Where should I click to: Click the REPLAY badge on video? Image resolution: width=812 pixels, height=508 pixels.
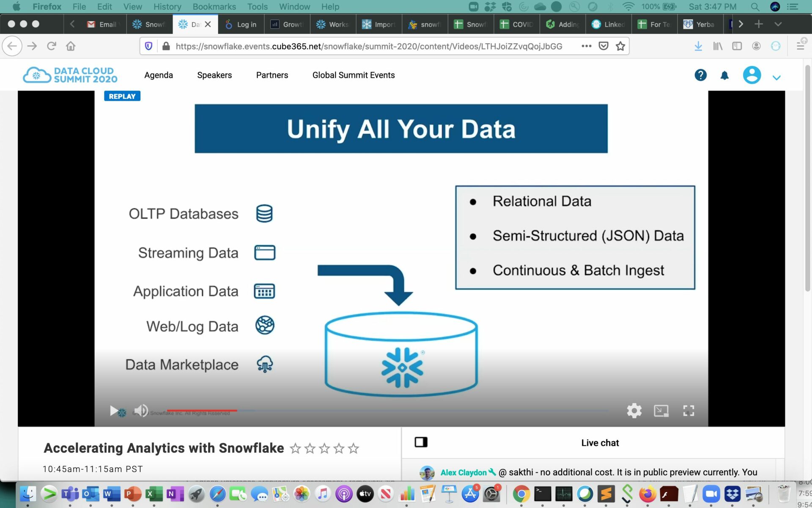[122, 95]
